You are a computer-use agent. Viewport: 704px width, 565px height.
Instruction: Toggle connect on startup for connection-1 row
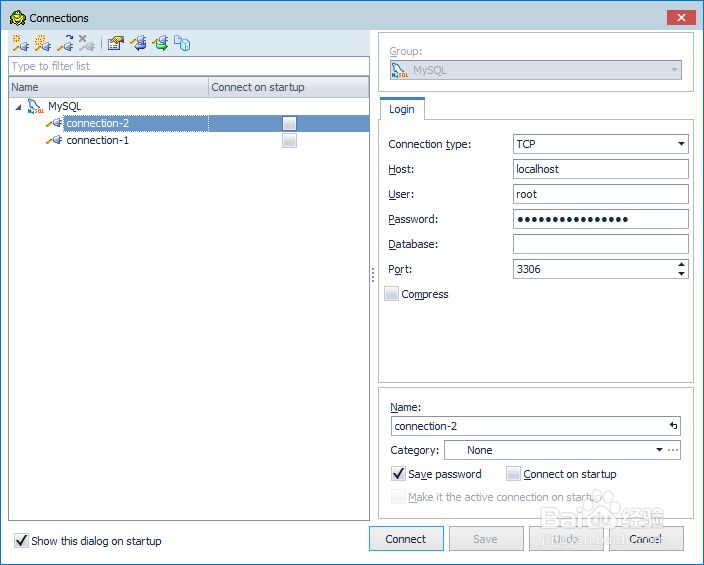point(289,141)
